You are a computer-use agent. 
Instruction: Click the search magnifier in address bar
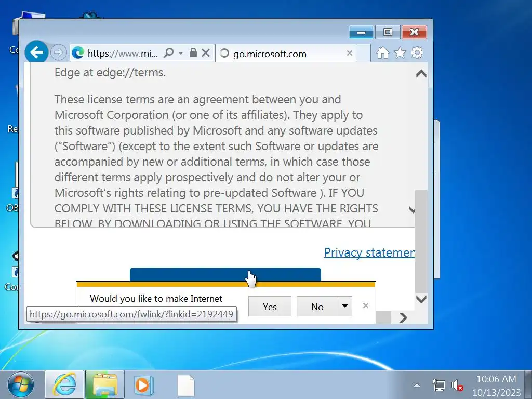(169, 52)
